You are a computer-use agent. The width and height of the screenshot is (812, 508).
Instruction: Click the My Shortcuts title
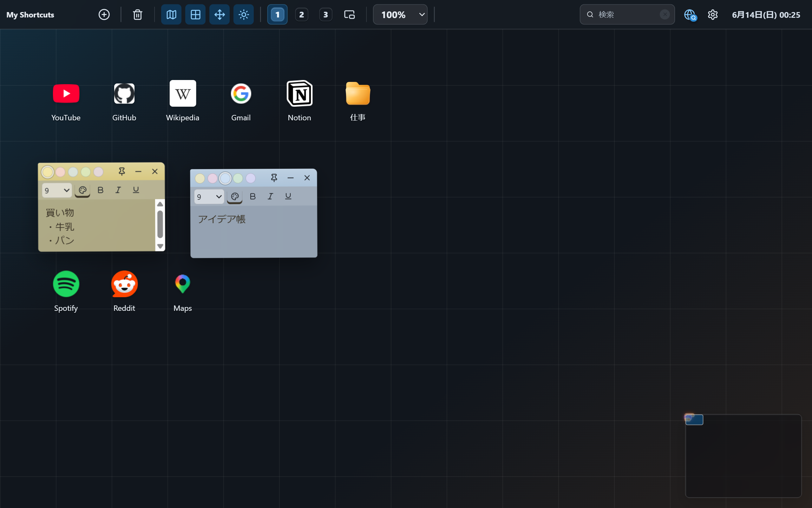[30, 15]
